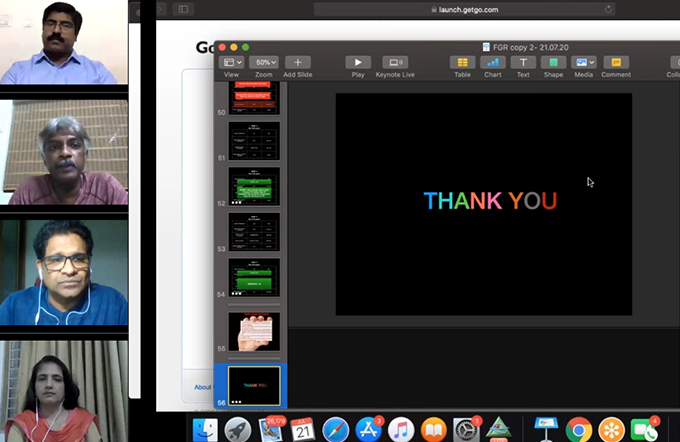Select slide 51 thumbnail in navigator

pos(254,141)
